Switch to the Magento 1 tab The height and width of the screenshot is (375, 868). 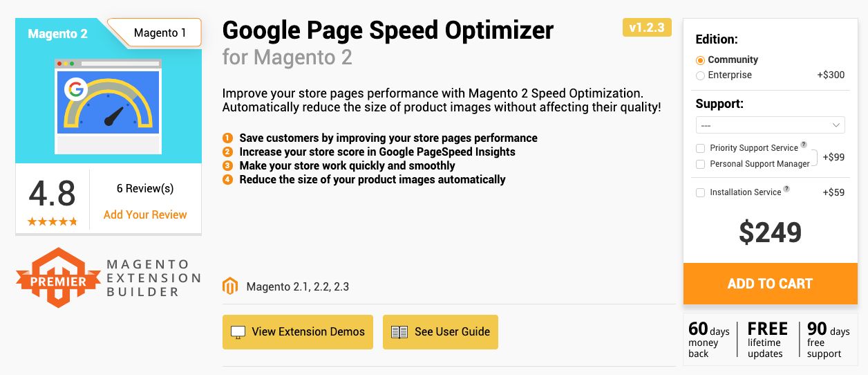[160, 33]
